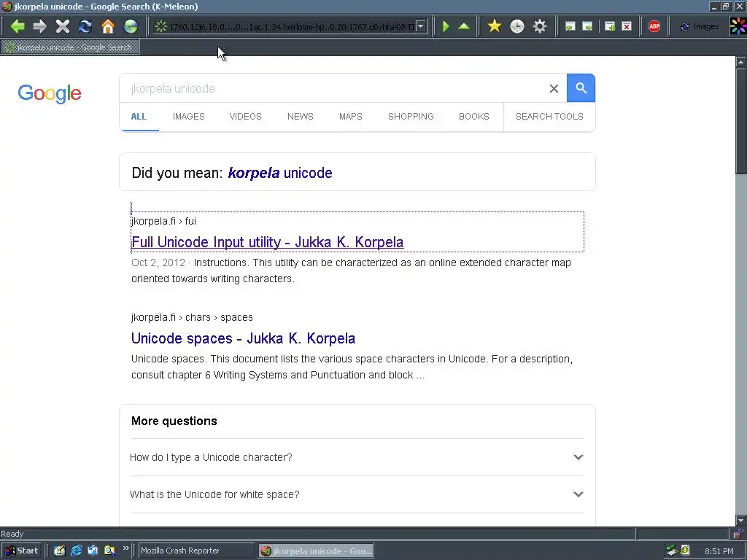The height and width of the screenshot is (560, 747).
Task: Open bookmarks via the gold star icon
Action: pos(495,26)
